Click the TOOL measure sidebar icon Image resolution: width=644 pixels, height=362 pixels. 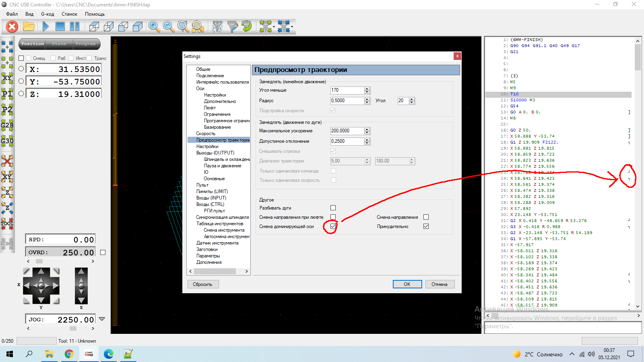pos(7,223)
